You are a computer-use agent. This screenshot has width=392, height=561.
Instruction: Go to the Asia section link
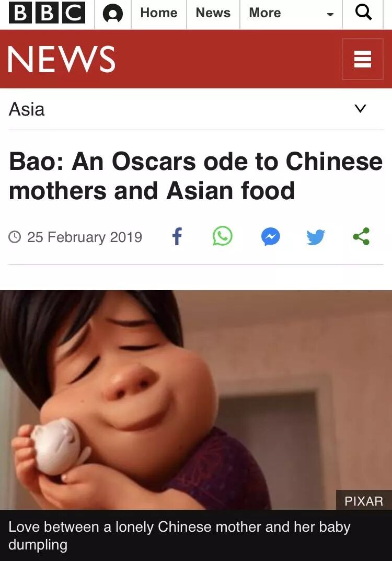(x=27, y=109)
